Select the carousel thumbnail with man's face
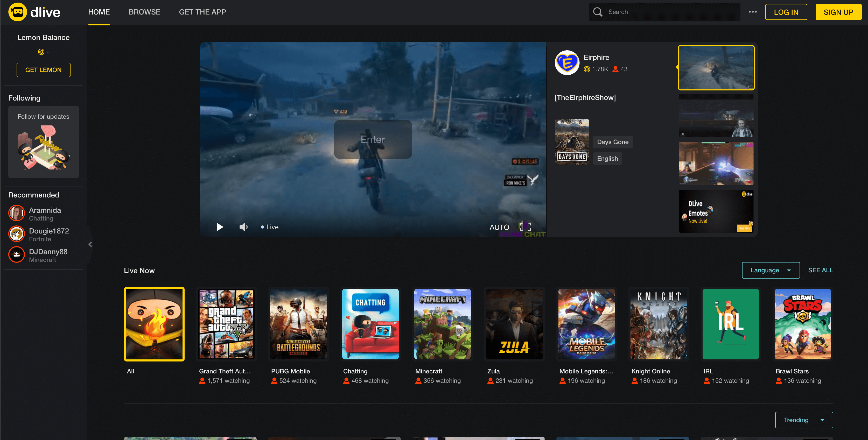 tap(716, 116)
